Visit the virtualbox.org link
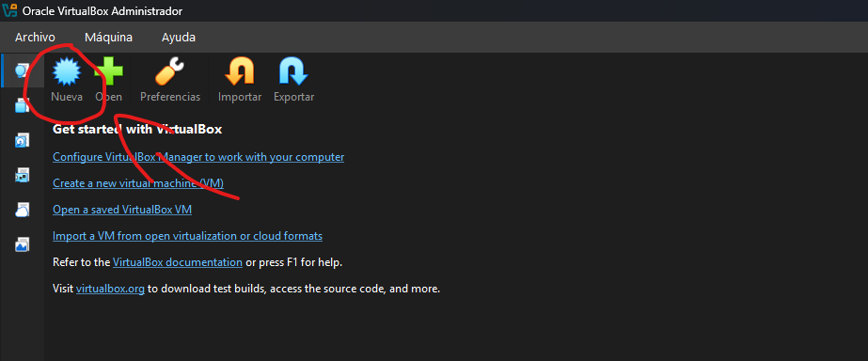The width and height of the screenshot is (868, 361). click(x=110, y=289)
